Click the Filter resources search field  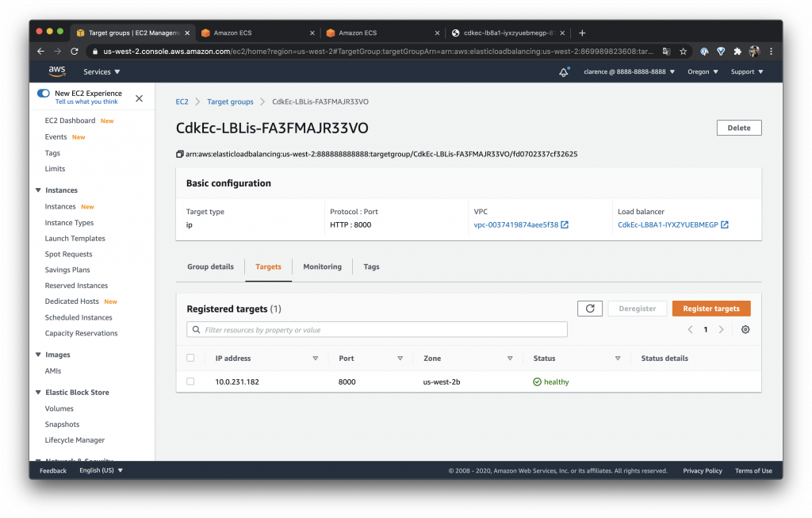[377, 329]
